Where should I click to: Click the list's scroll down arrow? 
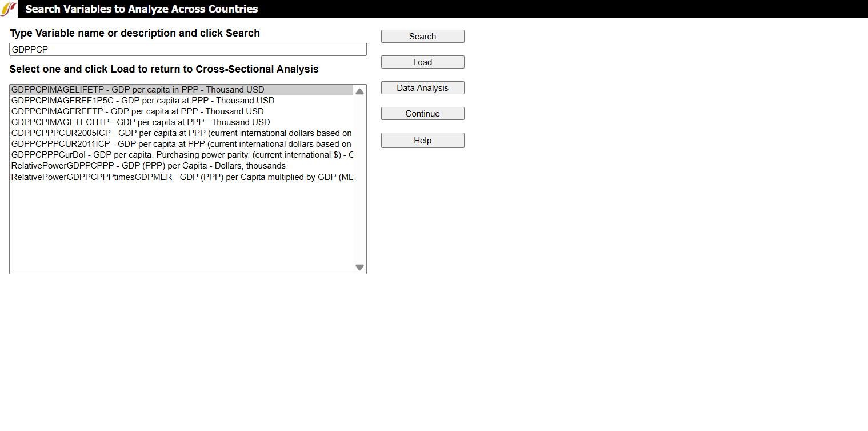coord(359,267)
